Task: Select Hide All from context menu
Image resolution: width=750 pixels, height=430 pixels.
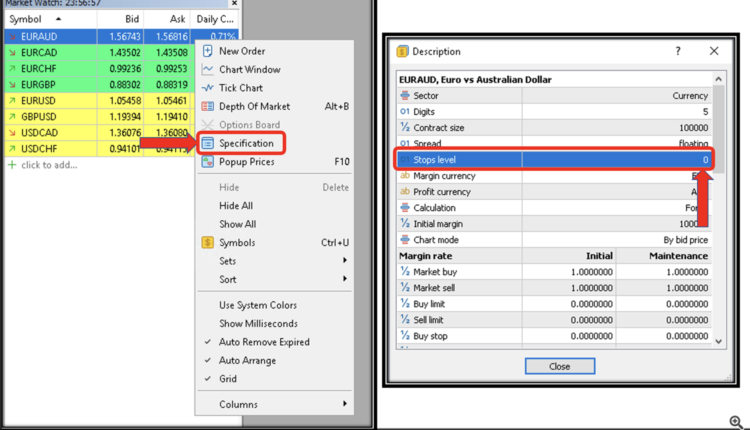Action: (x=237, y=205)
